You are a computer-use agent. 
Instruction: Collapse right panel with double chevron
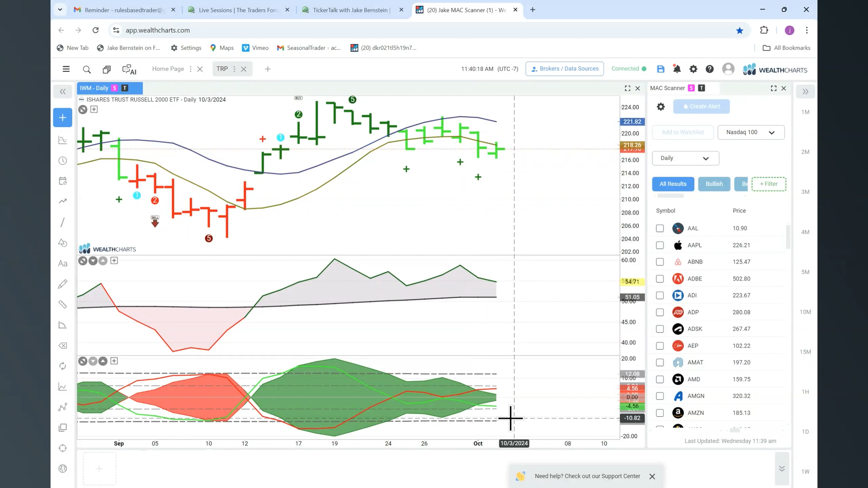click(805, 92)
